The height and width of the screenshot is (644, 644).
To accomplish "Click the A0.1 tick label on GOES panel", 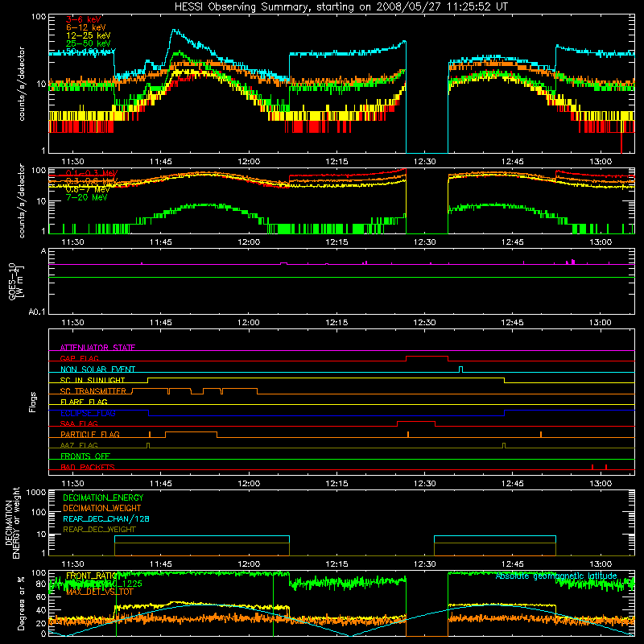I will [37, 312].
